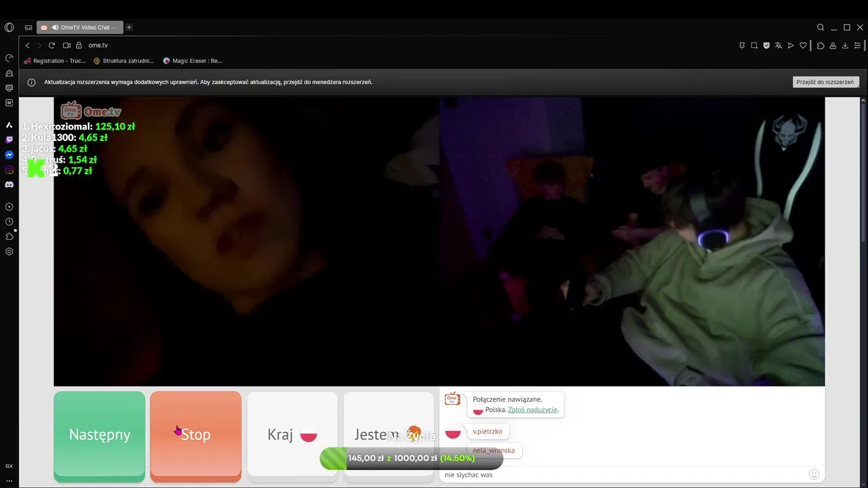Click the GX label at sidebar bottom
Image resolution: width=868 pixels, height=488 pixels.
(x=9, y=466)
